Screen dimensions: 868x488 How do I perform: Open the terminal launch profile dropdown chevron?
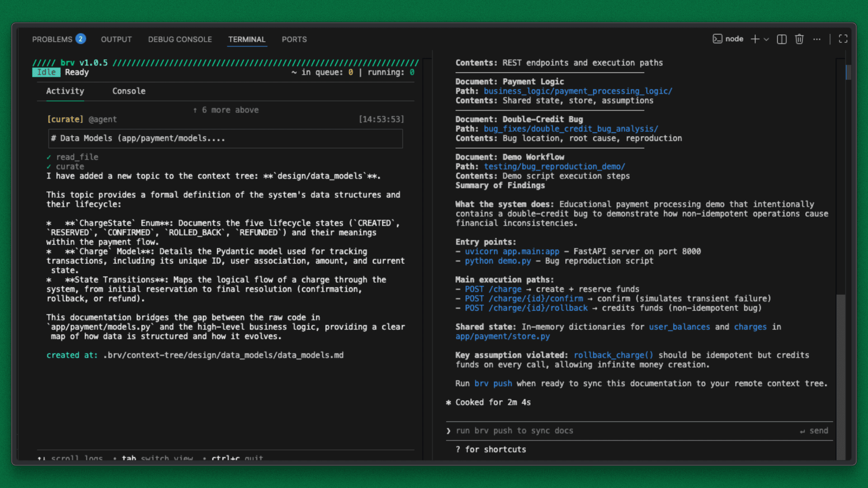point(766,39)
